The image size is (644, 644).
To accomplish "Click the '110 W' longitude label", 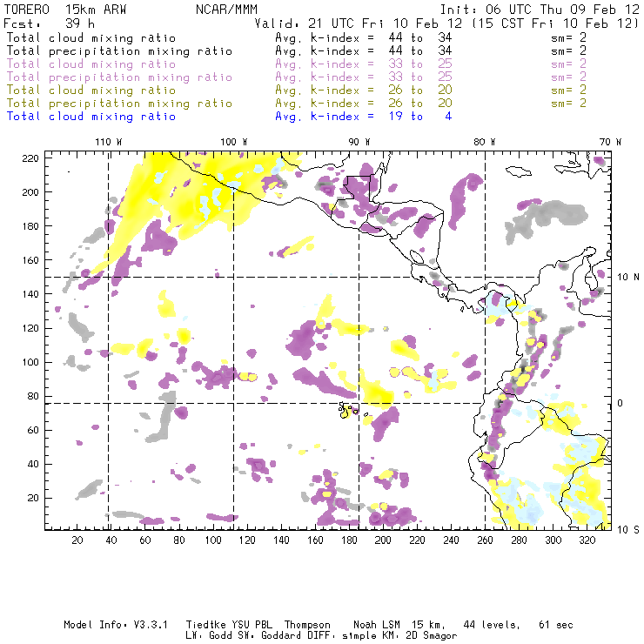I will pos(109,142).
